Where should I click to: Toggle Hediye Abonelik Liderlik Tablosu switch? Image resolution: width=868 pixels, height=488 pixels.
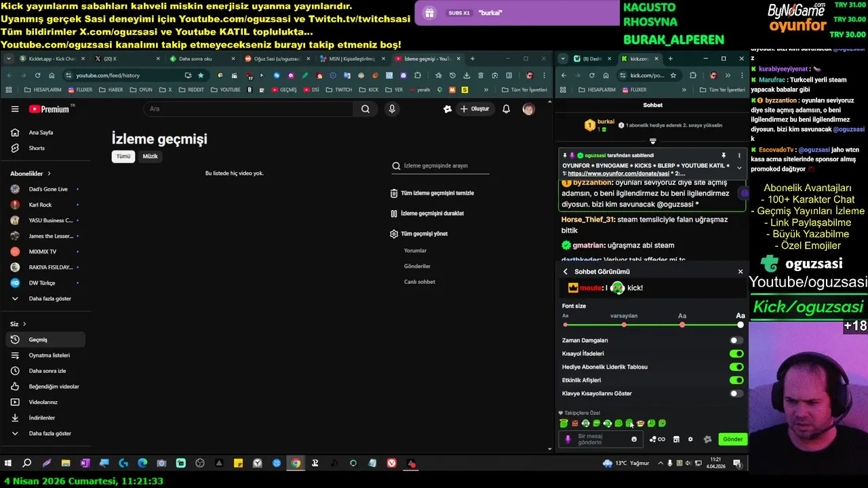tap(736, 367)
